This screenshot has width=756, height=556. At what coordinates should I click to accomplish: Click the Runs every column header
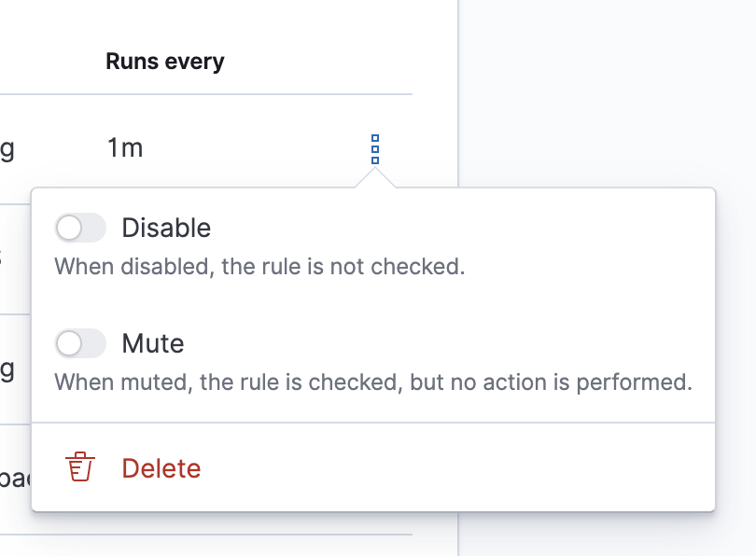pyautogui.click(x=164, y=60)
